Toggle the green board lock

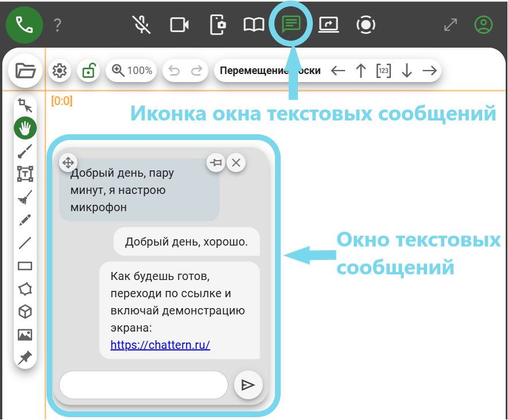(89, 71)
